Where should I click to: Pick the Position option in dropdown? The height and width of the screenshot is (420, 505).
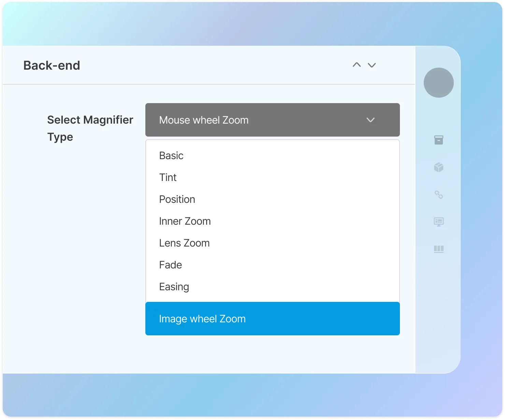(177, 199)
